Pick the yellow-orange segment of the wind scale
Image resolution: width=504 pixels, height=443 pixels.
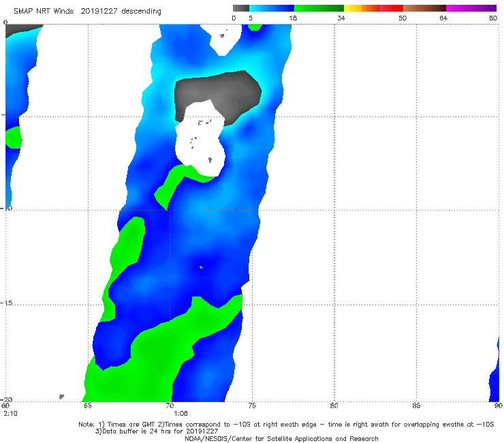[x=362, y=8]
